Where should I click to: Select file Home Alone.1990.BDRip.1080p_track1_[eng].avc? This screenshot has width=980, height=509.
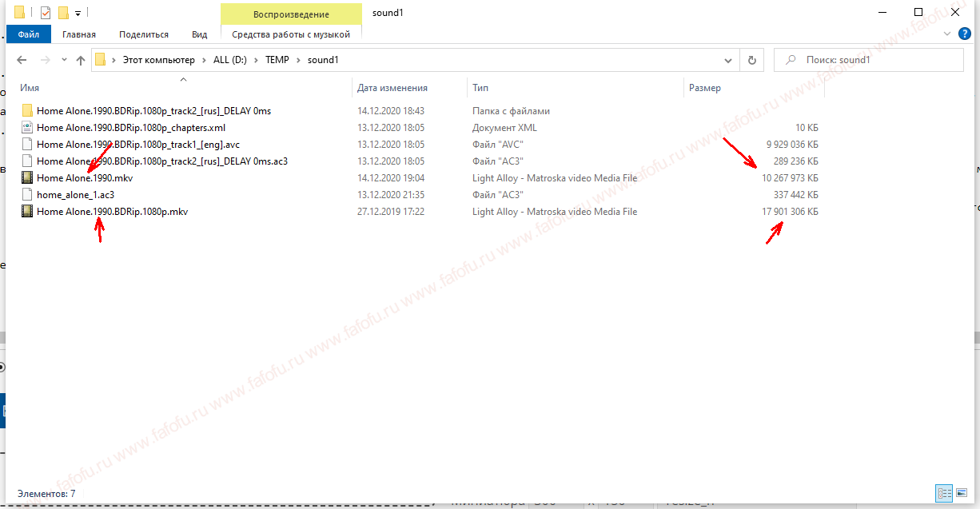coord(137,145)
